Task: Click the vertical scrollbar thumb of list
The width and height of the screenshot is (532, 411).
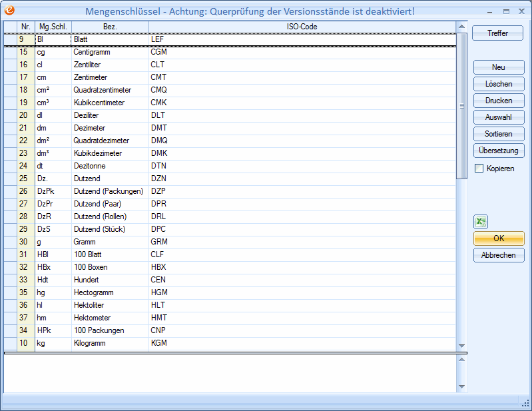Action: (461, 105)
